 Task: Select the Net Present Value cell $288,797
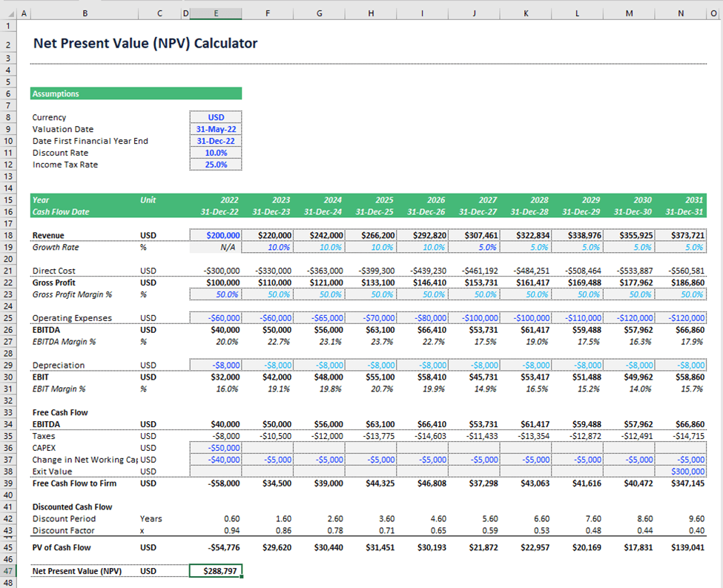click(215, 571)
